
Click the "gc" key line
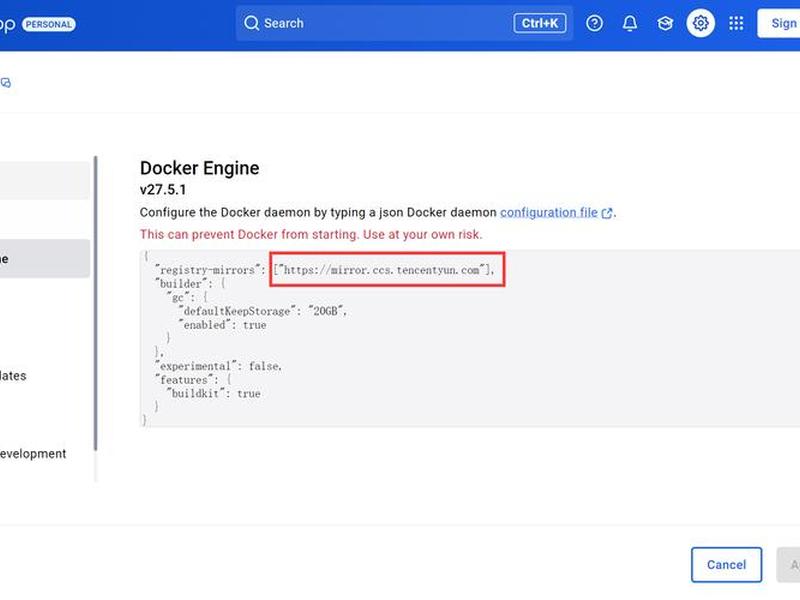pyautogui.click(x=187, y=297)
